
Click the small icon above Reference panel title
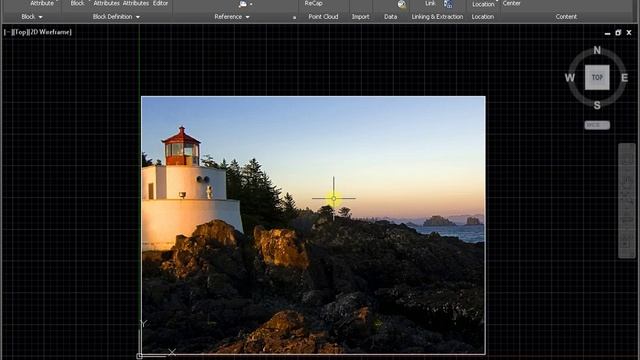coord(243,4)
